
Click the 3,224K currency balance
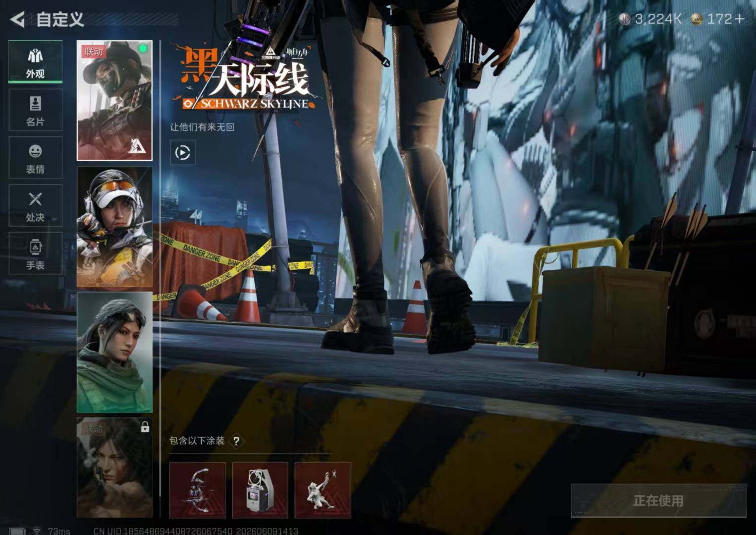tap(658, 19)
